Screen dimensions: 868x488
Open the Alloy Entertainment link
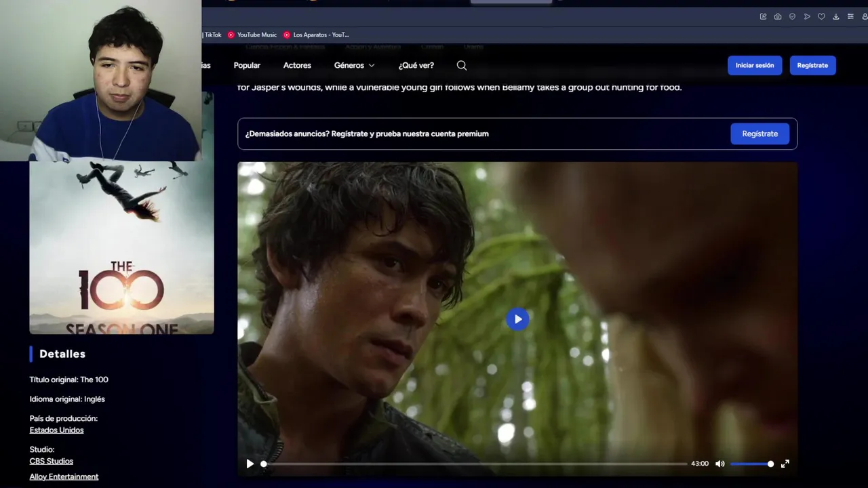pyautogui.click(x=64, y=477)
